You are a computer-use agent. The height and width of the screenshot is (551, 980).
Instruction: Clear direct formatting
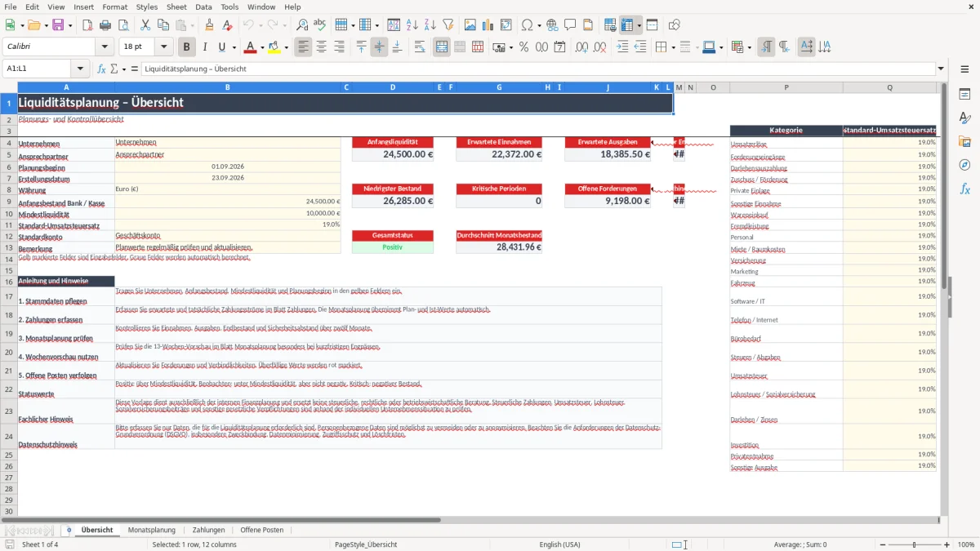(x=227, y=25)
